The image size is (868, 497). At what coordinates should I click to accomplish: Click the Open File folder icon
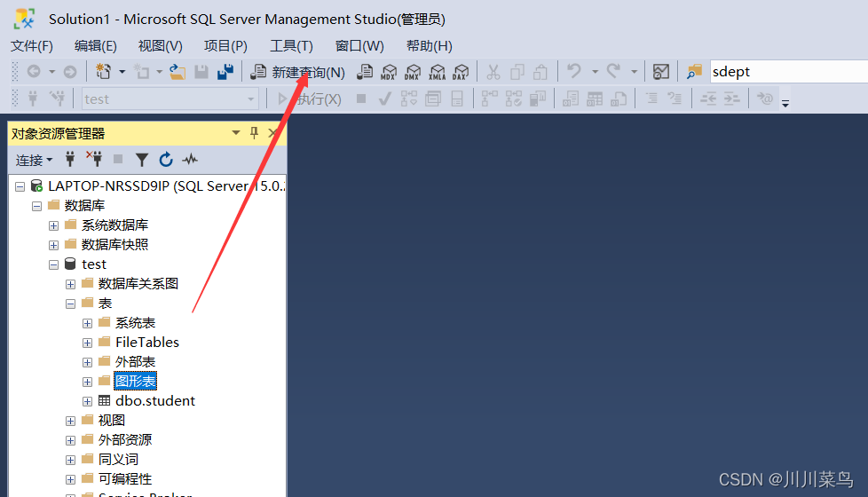178,72
